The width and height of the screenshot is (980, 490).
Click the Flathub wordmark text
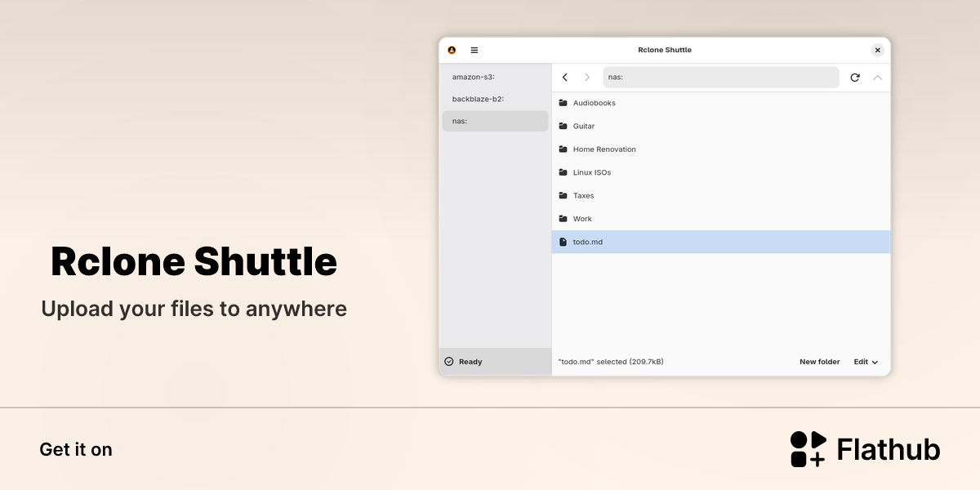point(889,450)
